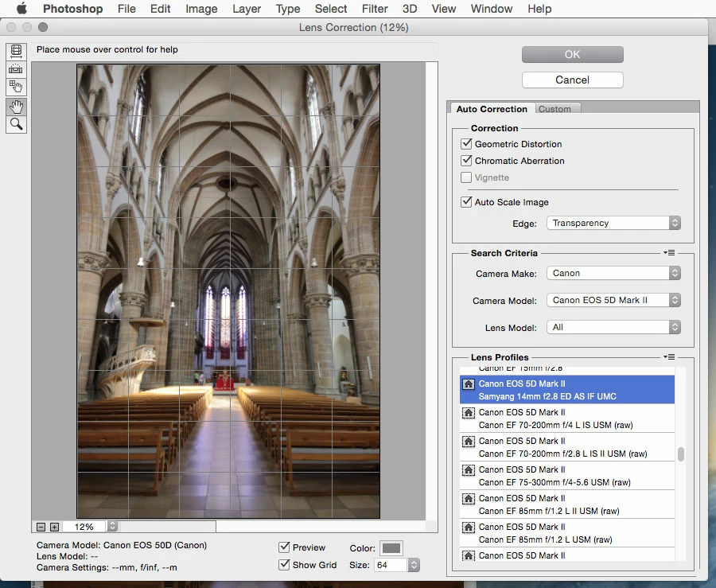Image resolution: width=716 pixels, height=588 pixels.
Task: Toggle the Preview checkbox
Action: (284, 547)
